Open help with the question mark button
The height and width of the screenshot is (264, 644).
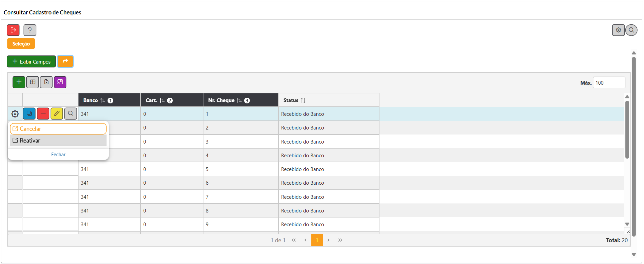click(30, 30)
